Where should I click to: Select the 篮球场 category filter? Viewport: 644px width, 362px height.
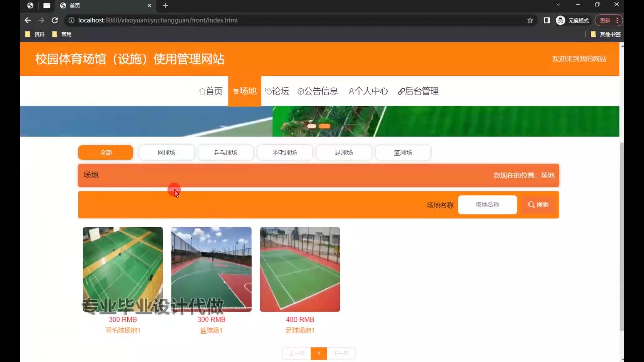coord(402,153)
